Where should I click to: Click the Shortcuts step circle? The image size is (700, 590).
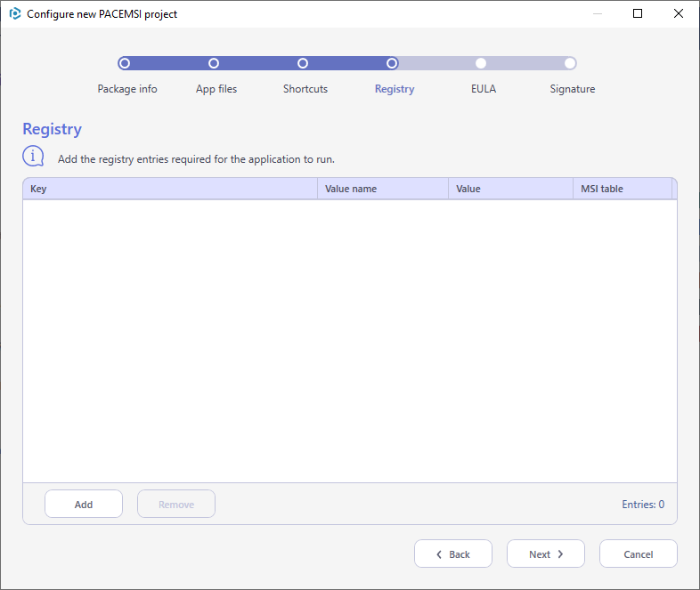[303, 63]
